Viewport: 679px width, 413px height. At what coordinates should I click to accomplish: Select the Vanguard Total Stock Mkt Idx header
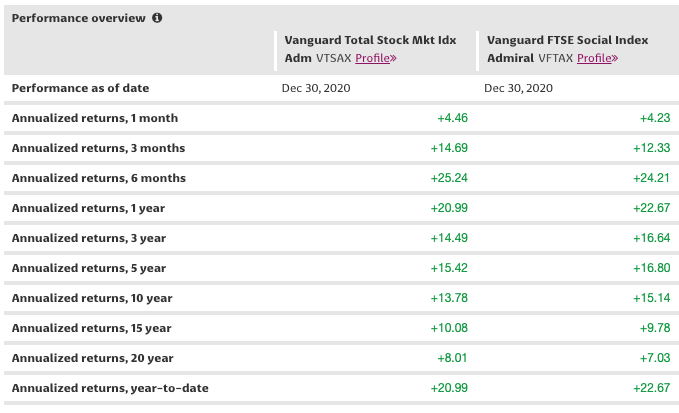pos(370,40)
